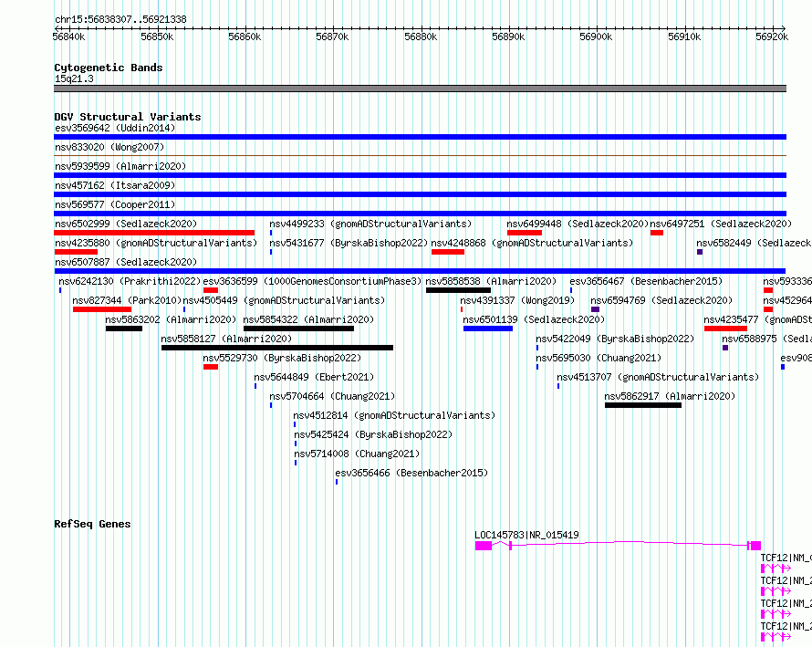Select nsv4235880 (gnomADStructuralVariants) label

tap(156, 243)
